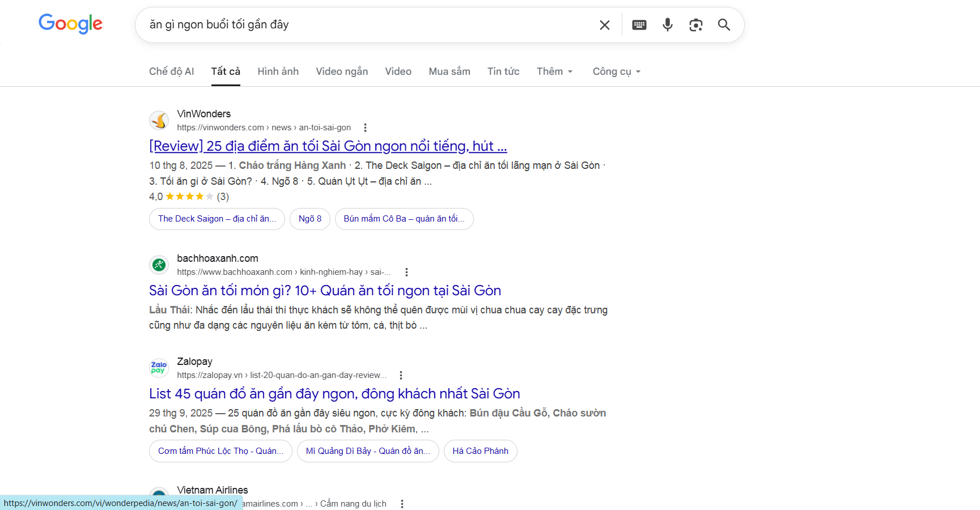Expand the Thêm dropdown menu
Image resolution: width=980 pixels, height=510 pixels.
click(x=554, y=71)
